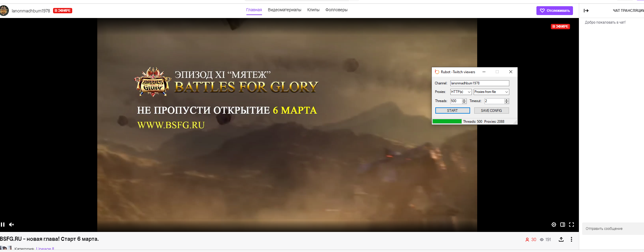Viewport: 644px width, 252px height.
Task: Click SAVE CONFIG button
Action: click(491, 111)
